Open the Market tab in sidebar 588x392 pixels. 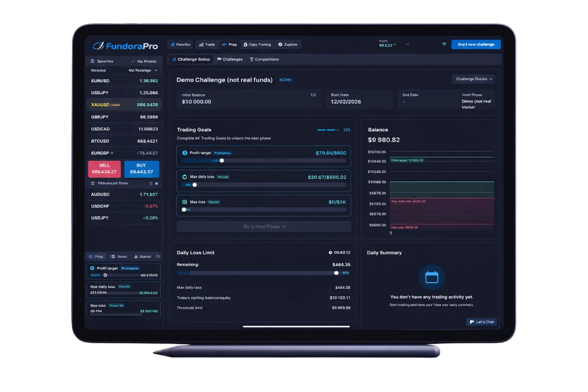[142, 256]
